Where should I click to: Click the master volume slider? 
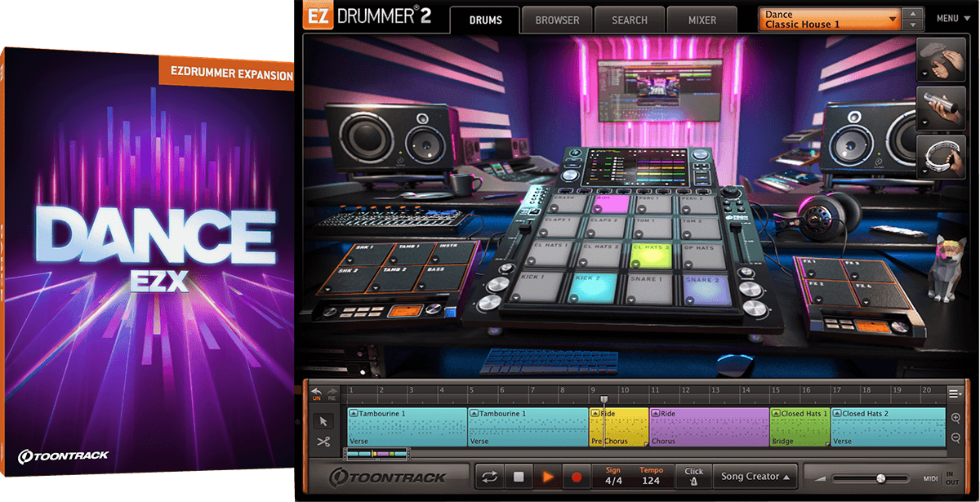point(870,478)
